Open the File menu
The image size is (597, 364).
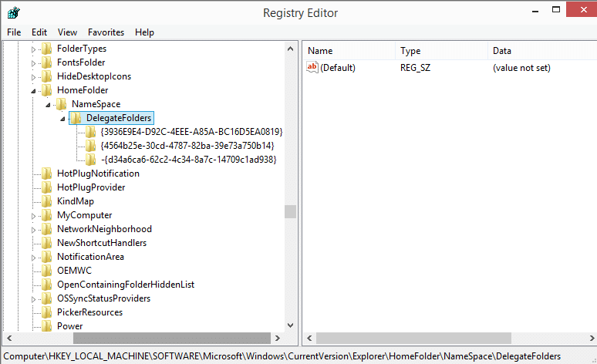click(x=14, y=32)
